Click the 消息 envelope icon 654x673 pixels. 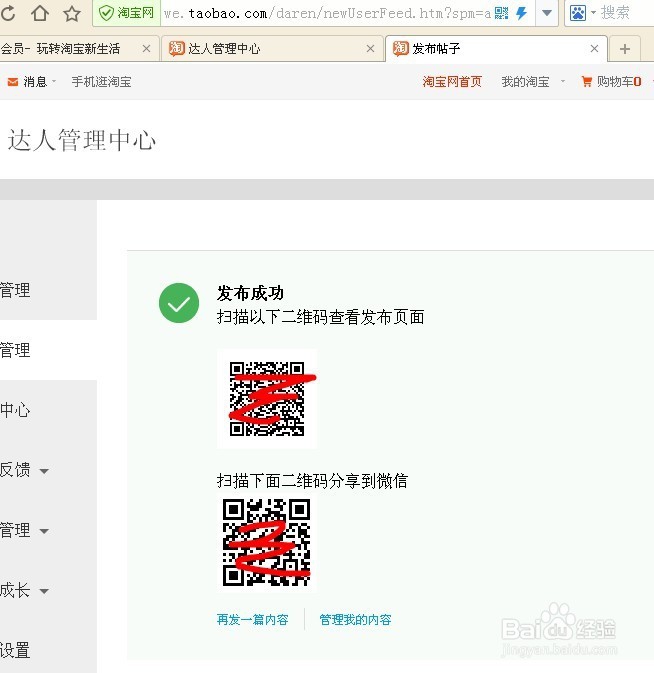13,82
